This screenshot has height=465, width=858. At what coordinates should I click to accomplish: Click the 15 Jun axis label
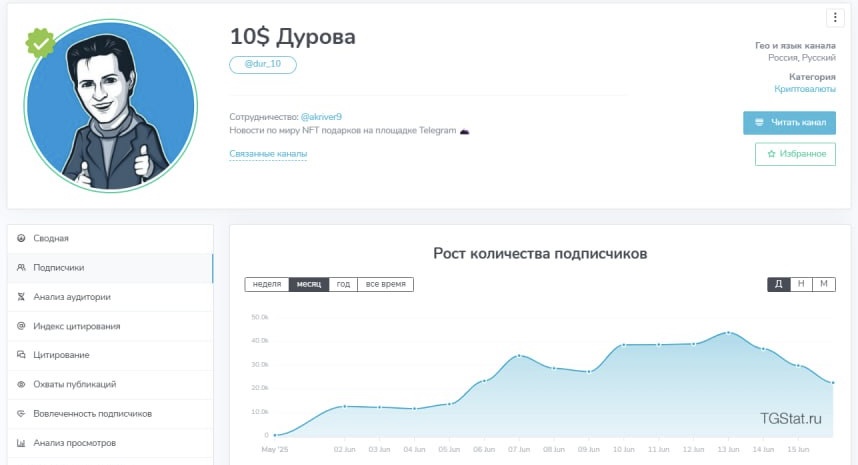tap(798, 450)
